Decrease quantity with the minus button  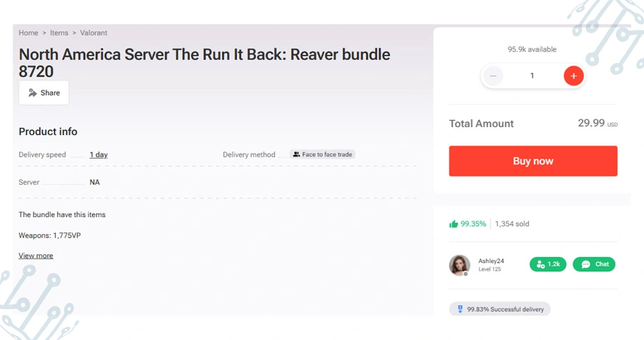[493, 76]
